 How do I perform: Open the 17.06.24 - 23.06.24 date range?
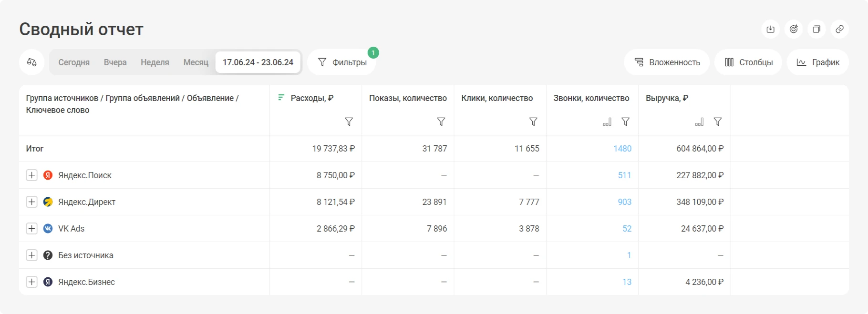click(258, 62)
